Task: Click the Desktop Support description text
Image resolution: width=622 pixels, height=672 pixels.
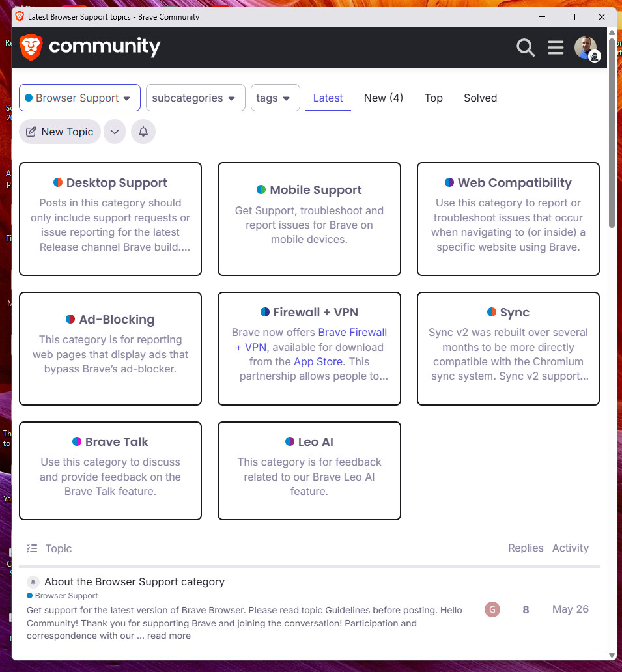Action: click(x=111, y=225)
